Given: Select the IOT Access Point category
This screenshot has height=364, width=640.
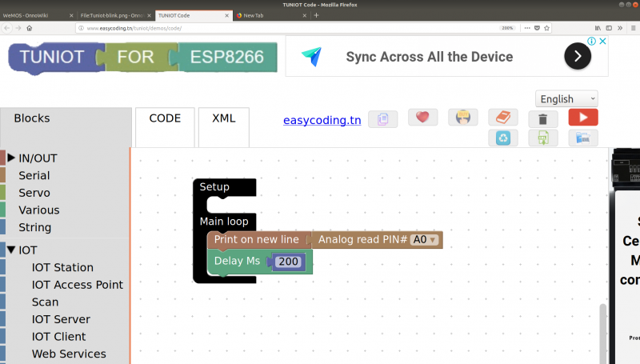Looking at the screenshot, I should (77, 285).
